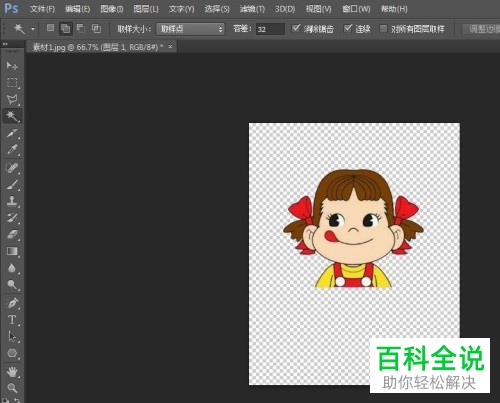
Task: Click the Photoshop Ps logo
Action: tap(11, 8)
